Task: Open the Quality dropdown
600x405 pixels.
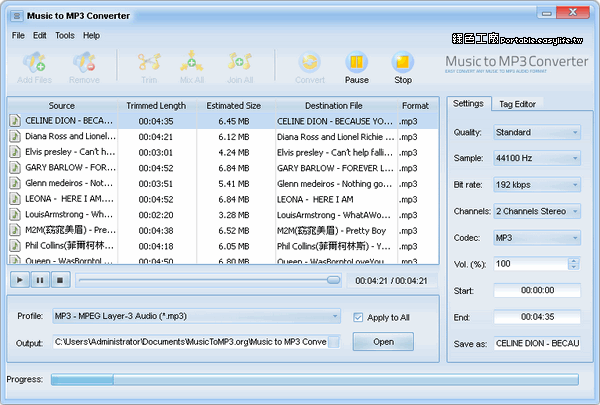Action: [x=536, y=132]
